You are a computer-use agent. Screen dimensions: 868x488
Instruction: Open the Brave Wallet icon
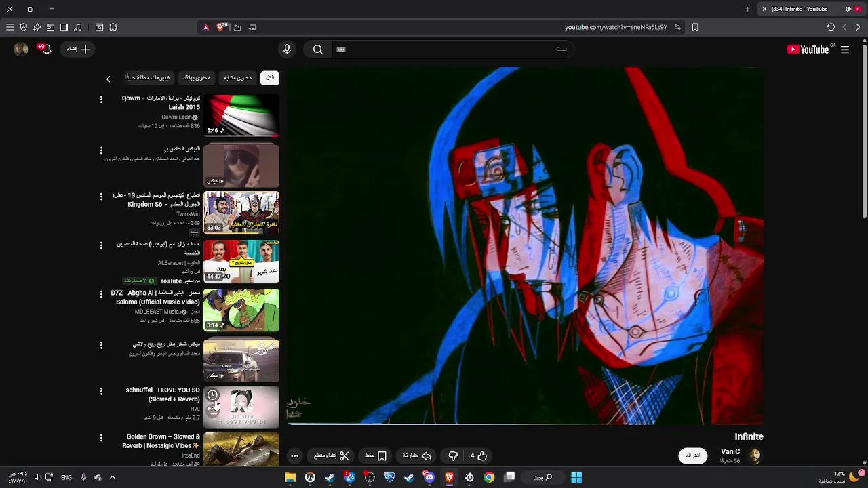(x=51, y=27)
